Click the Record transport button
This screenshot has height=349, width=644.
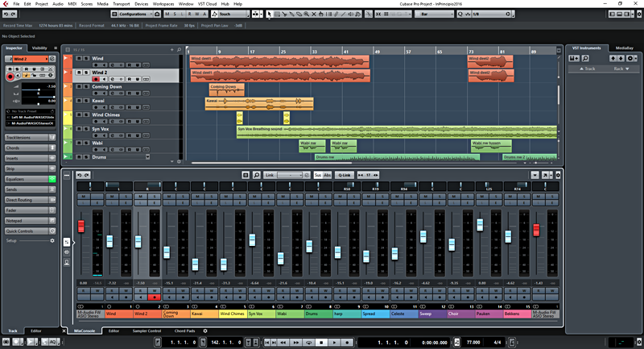(347, 342)
